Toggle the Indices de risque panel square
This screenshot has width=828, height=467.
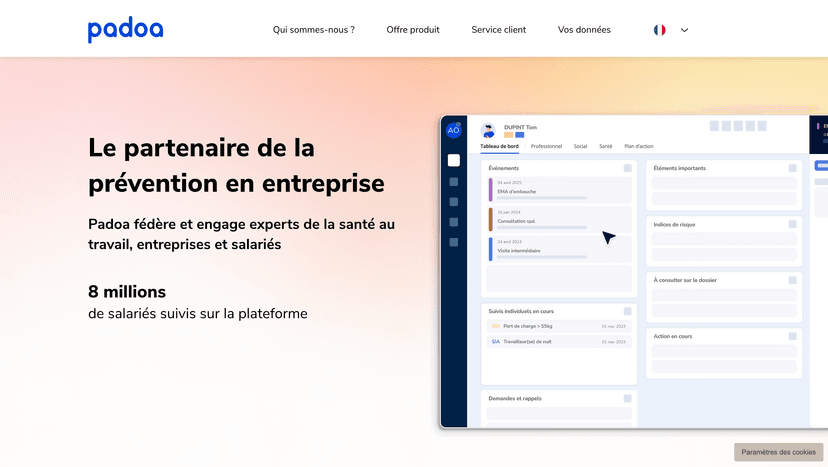pos(793,224)
